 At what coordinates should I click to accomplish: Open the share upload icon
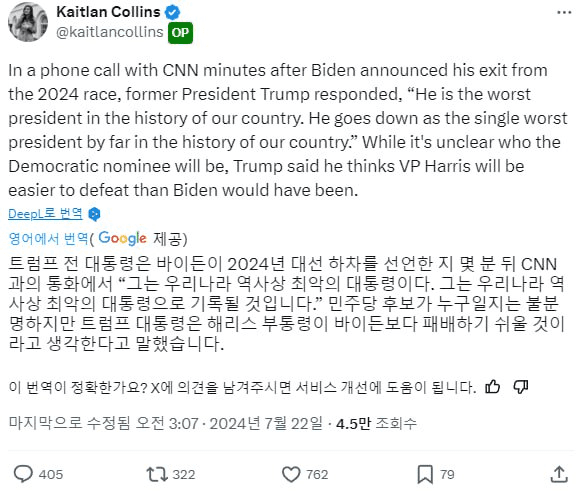point(559,474)
